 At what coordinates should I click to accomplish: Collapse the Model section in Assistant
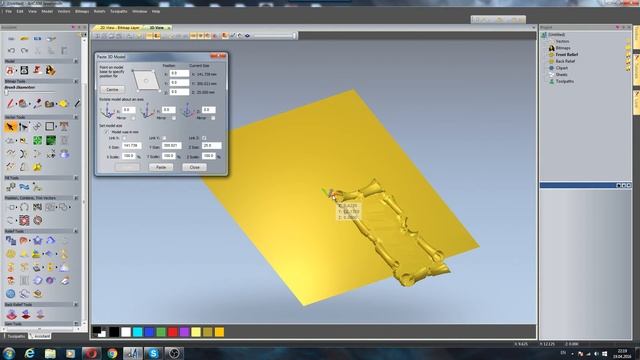(76, 61)
